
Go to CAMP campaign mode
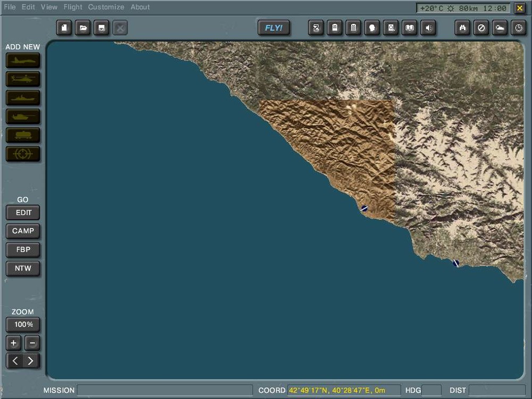(x=23, y=231)
